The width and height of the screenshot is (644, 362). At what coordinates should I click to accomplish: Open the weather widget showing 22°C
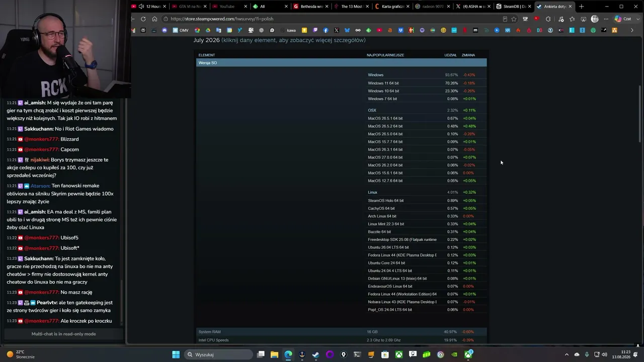(20, 354)
